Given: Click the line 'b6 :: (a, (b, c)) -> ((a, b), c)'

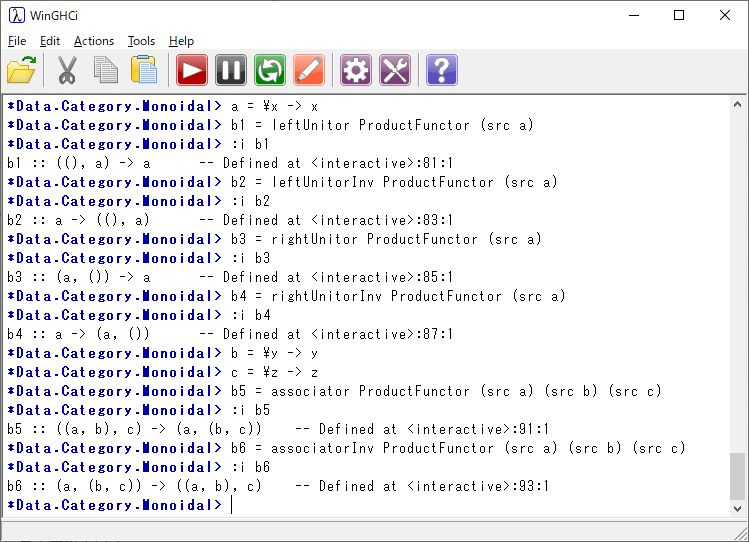Looking at the screenshot, I should [134, 486].
